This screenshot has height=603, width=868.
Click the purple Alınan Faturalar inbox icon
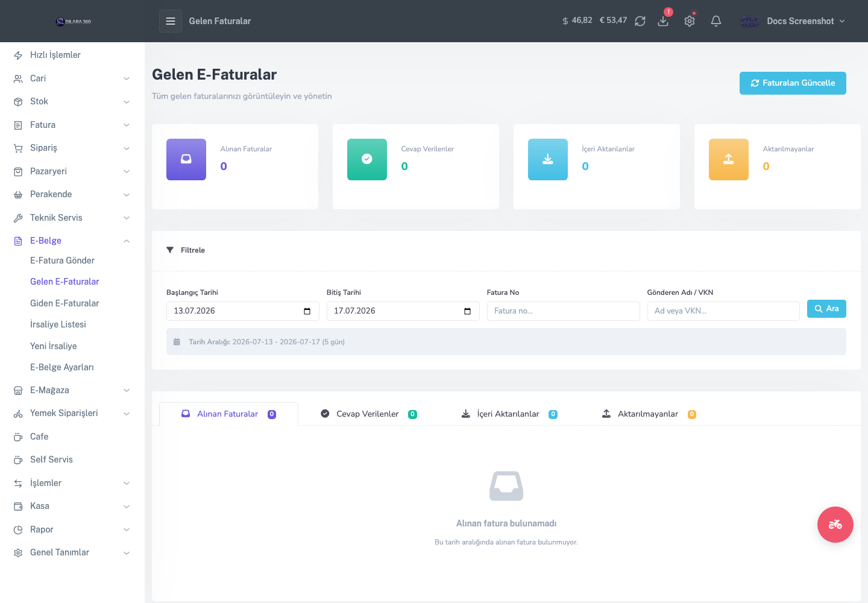[x=186, y=159]
